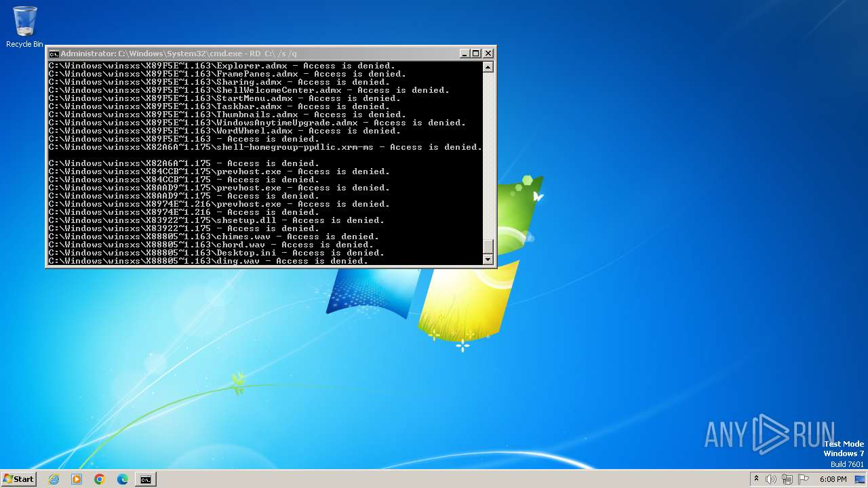The image size is (868, 488).
Task: Click the line mentioning chord.wav
Action: 211,245
